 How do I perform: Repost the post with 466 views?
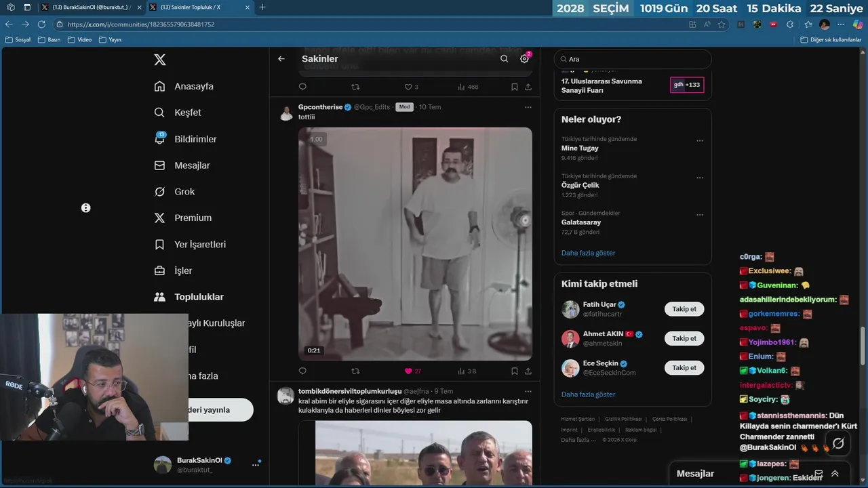(355, 87)
